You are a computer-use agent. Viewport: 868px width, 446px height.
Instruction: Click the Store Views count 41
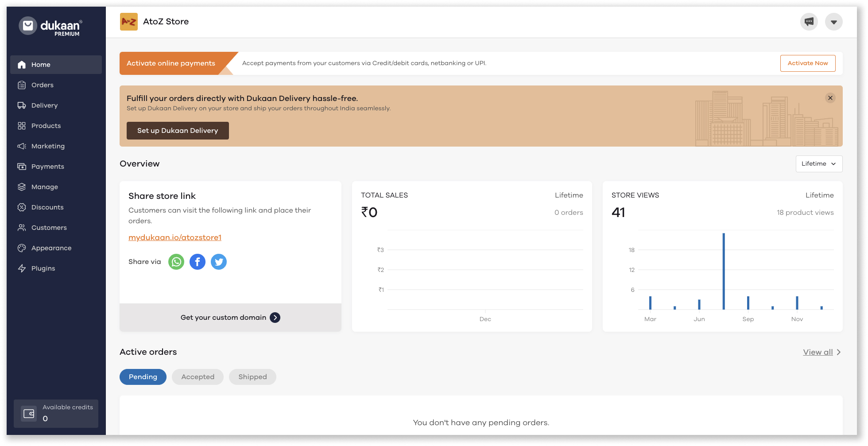[x=618, y=213]
